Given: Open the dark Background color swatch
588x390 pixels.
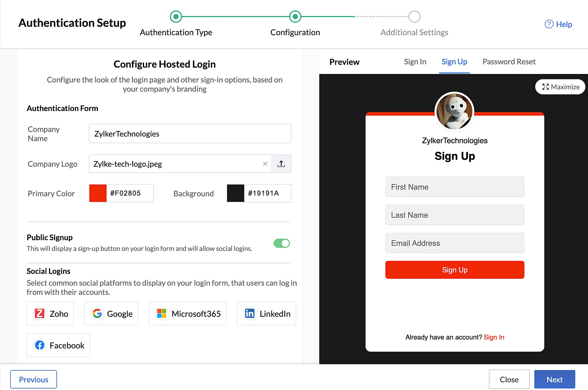Looking at the screenshot, I should click(235, 193).
